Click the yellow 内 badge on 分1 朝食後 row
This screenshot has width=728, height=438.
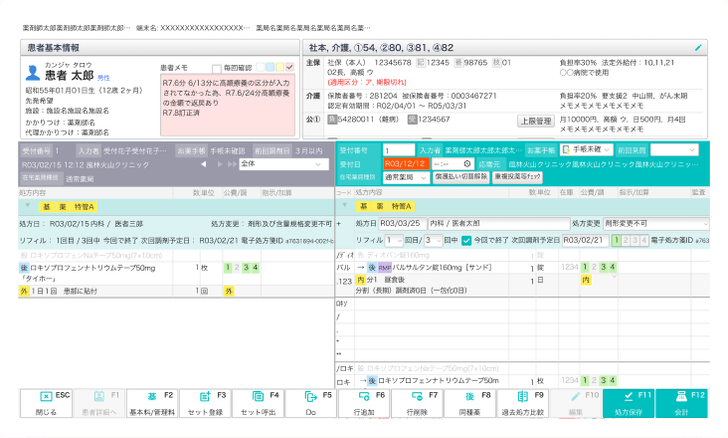click(x=361, y=280)
